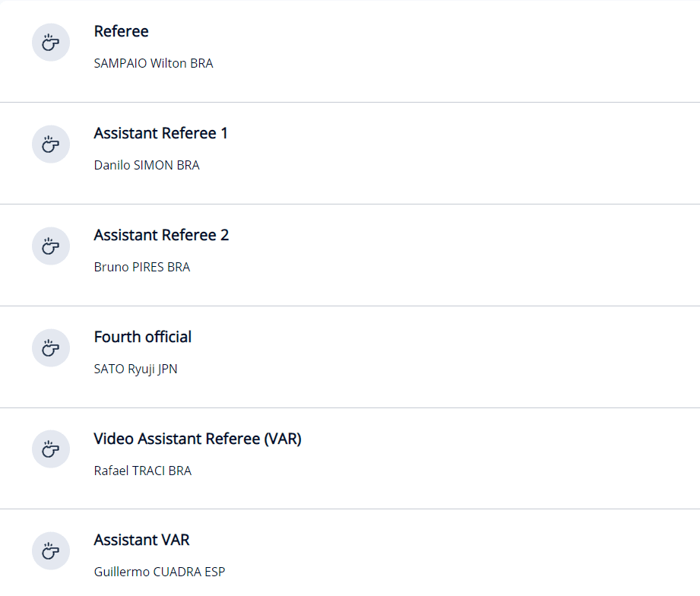Select Guillermo CUADRA ESP
Screen dimensions: 700x596
160,572
